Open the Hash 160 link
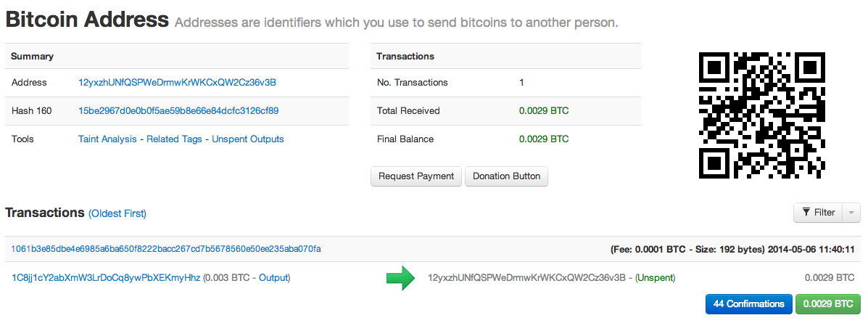The height and width of the screenshot is (323, 868). point(178,111)
